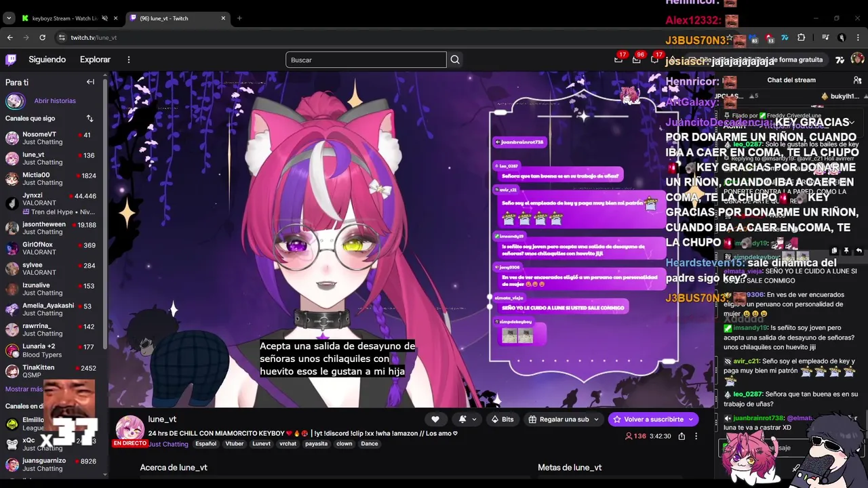
Task: Open Mictia00 channel in sidebar
Action: [x=51, y=179]
